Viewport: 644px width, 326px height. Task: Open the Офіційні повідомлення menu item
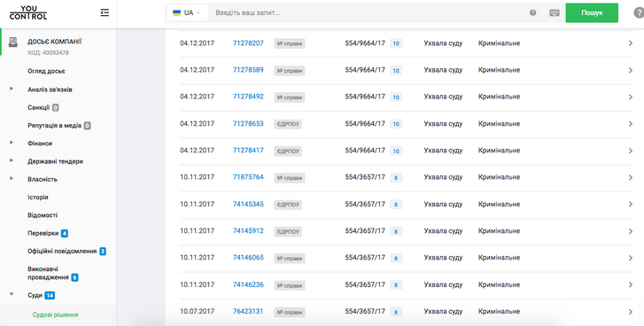62,251
